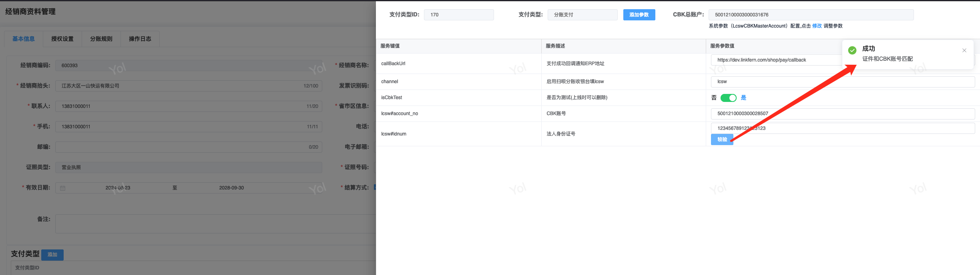This screenshot has height=275, width=980.
Task: Select the 操作日志 tab
Action: (x=140, y=39)
